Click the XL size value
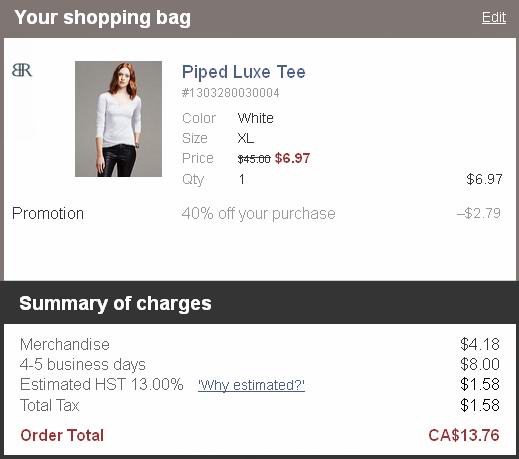The image size is (519, 459). click(x=246, y=138)
